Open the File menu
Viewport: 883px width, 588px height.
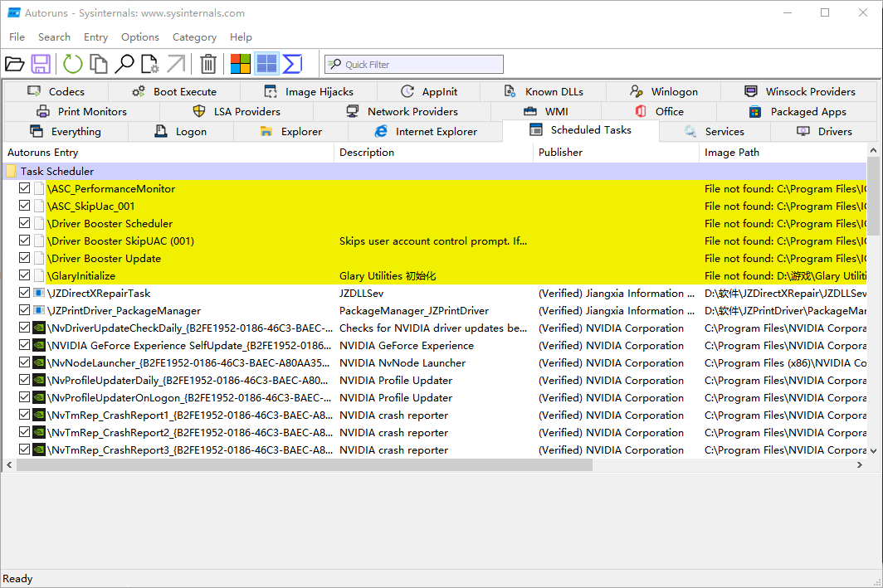click(17, 37)
